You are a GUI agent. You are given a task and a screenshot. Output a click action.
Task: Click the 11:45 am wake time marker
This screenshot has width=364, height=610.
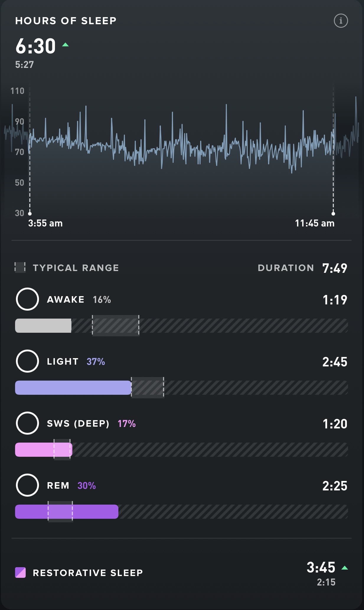(333, 213)
